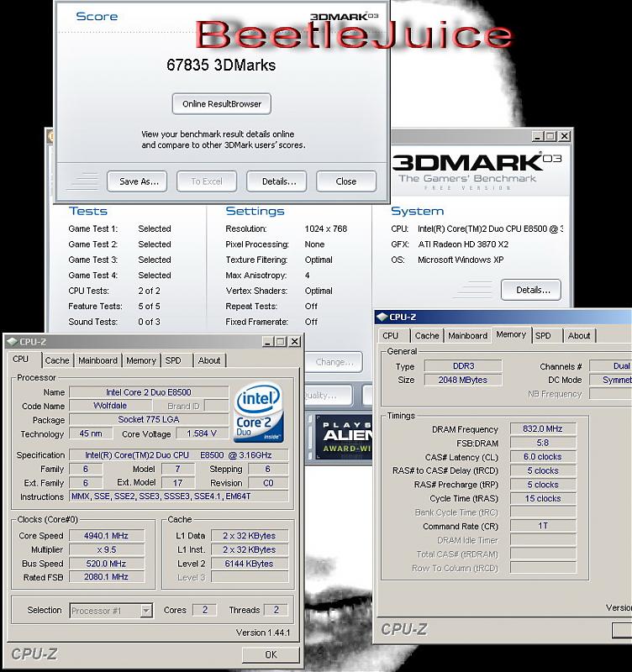
Task: Click the Aliens ad banner in 3DMark03
Action: pos(345,437)
